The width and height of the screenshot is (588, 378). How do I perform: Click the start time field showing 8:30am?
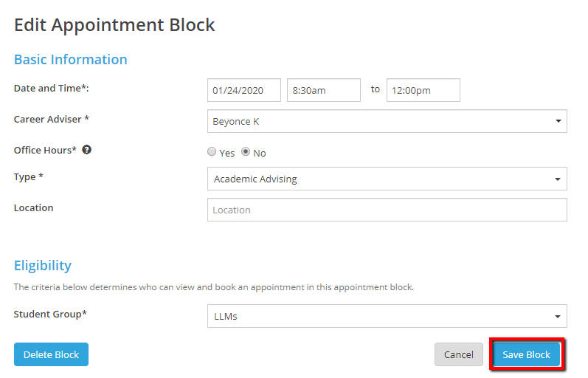323,90
